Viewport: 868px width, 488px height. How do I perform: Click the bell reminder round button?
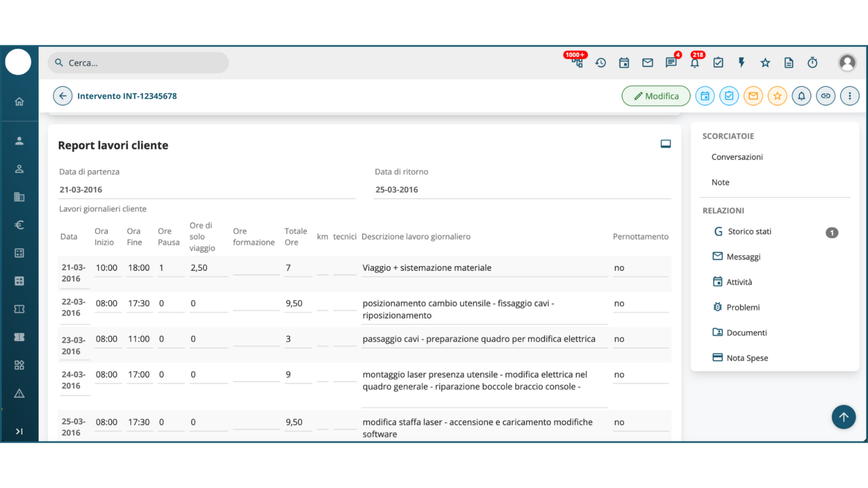(801, 96)
